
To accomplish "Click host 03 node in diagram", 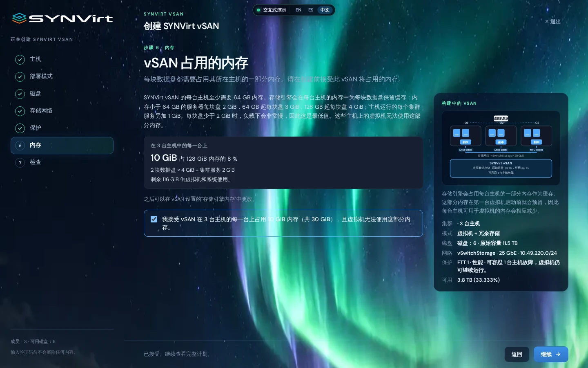I will [537, 136].
